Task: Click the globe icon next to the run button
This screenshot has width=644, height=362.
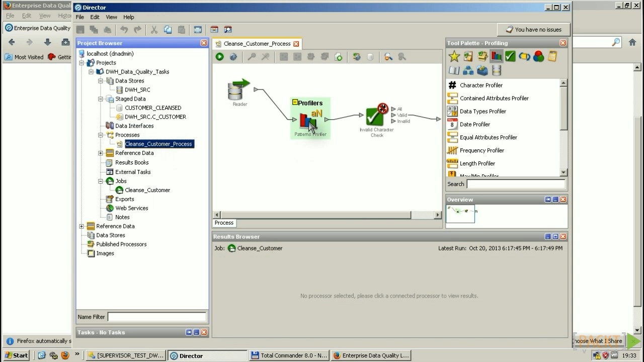Action: tap(233, 57)
